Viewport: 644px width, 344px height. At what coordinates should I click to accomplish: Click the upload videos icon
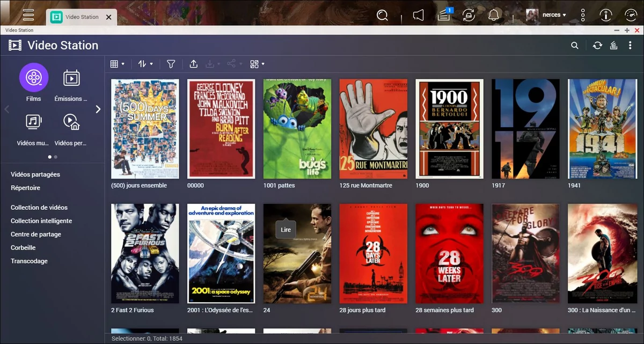(x=194, y=64)
